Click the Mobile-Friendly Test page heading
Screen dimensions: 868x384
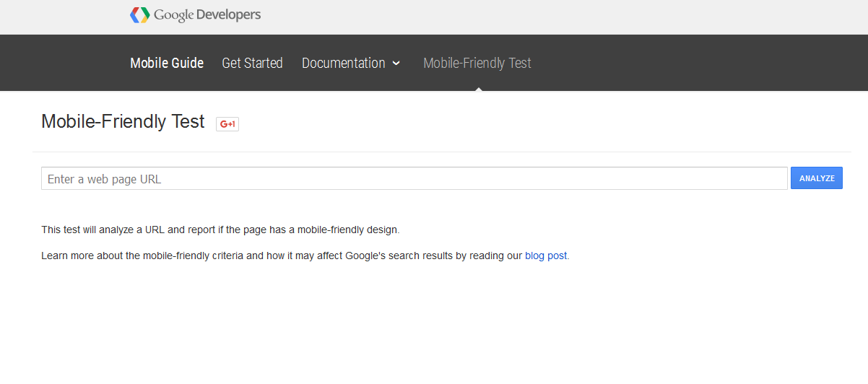pos(123,121)
